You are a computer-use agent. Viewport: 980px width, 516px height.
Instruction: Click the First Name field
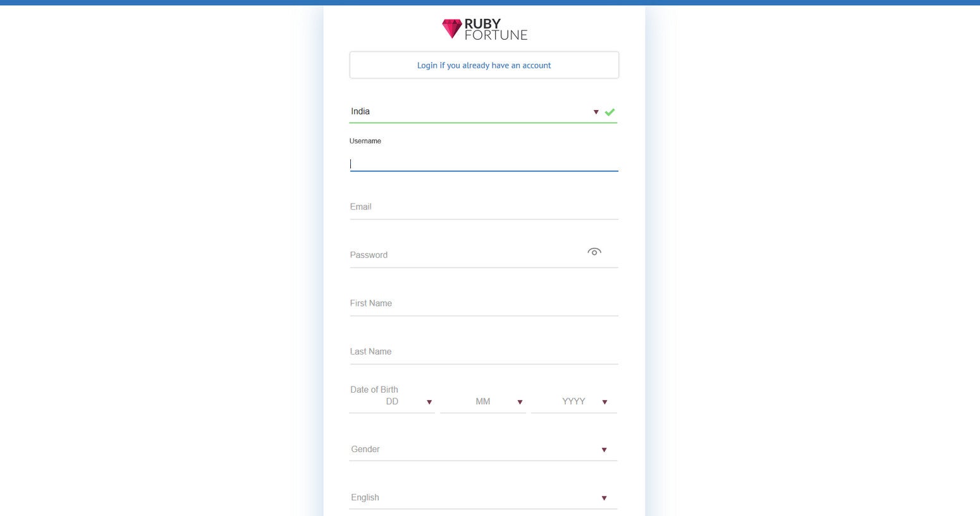(x=484, y=304)
